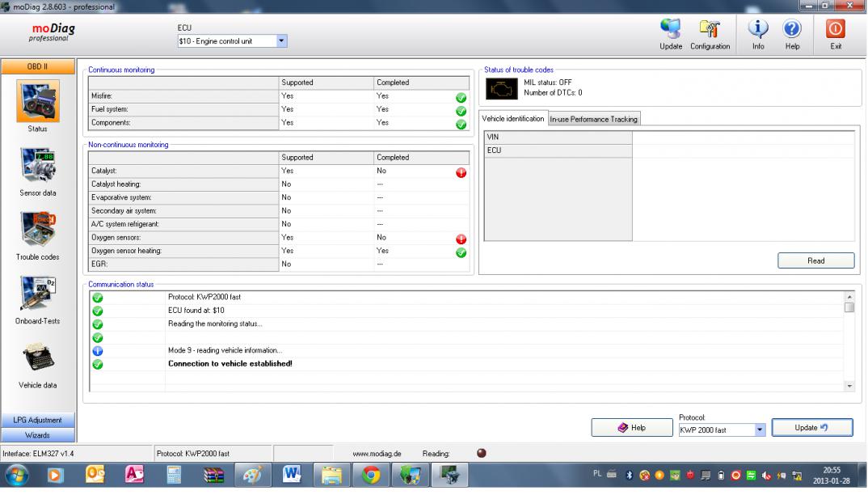Click green check icon in Oxygen sensor heating row
Viewport: 868px width, 495px height.
pos(461,252)
